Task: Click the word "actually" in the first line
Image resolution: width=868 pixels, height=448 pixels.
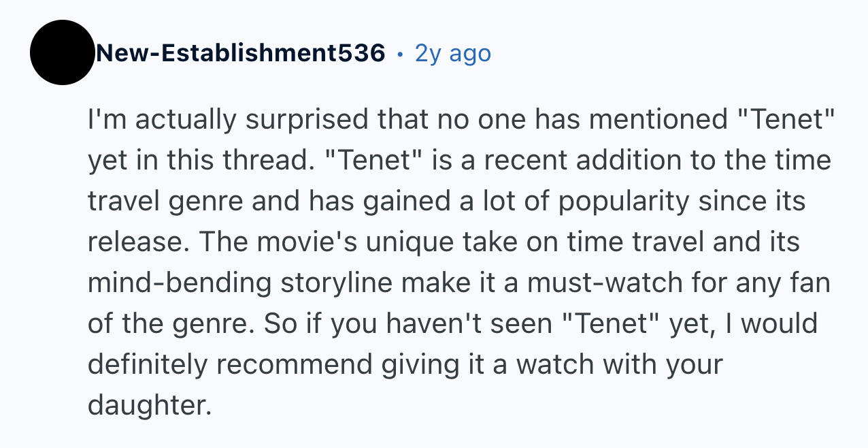Action: coord(184,121)
